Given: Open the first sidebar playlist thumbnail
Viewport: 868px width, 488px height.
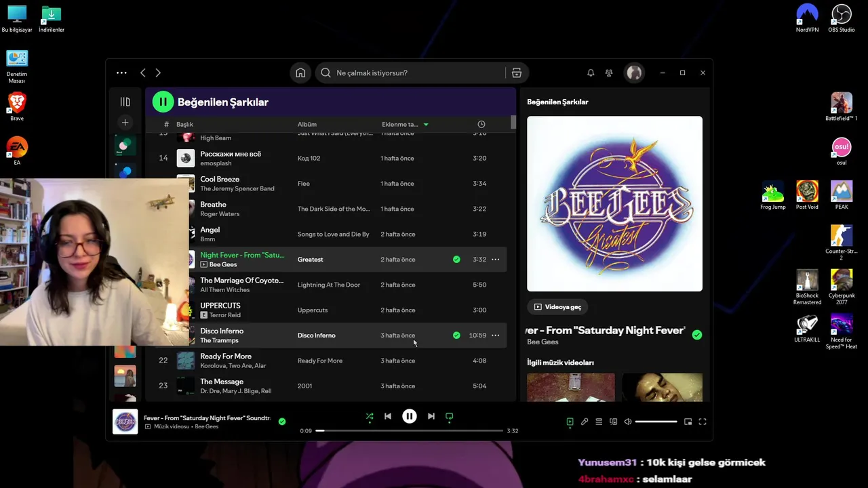Looking at the screenshot, I should [125, 145].
